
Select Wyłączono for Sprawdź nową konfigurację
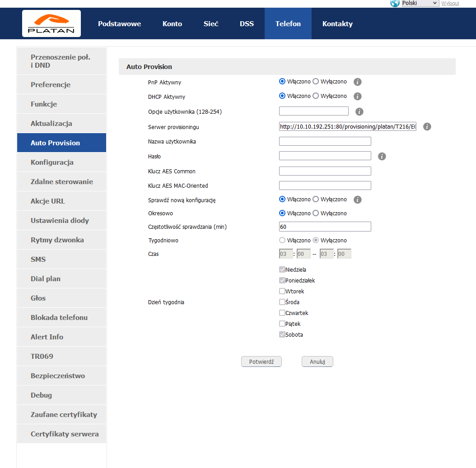coord(315,199)
